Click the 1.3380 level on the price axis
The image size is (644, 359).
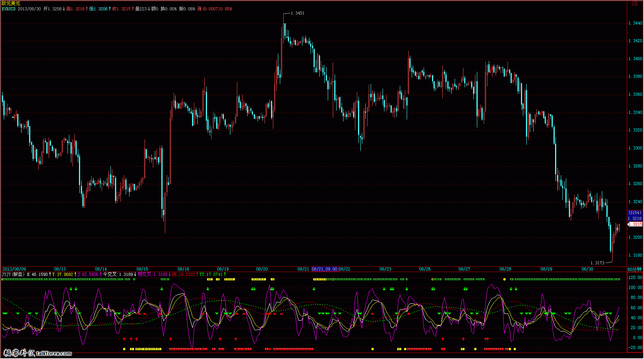(635, 76)
